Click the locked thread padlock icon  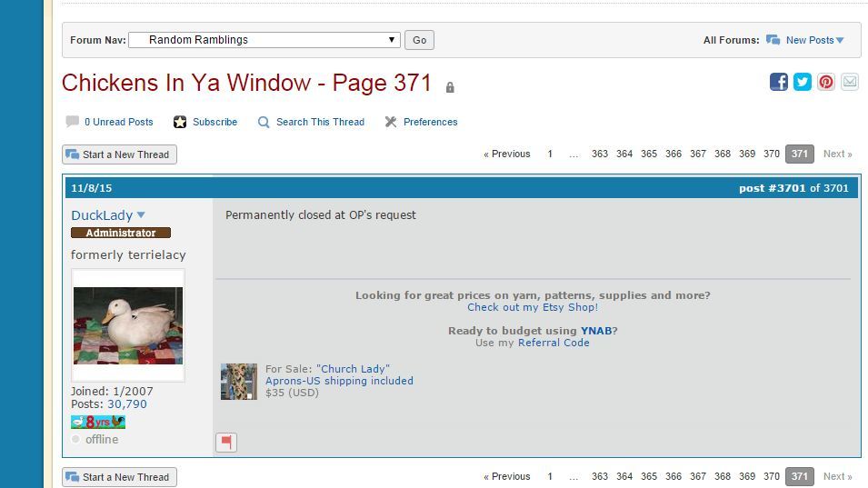click(x=450, y=87)
